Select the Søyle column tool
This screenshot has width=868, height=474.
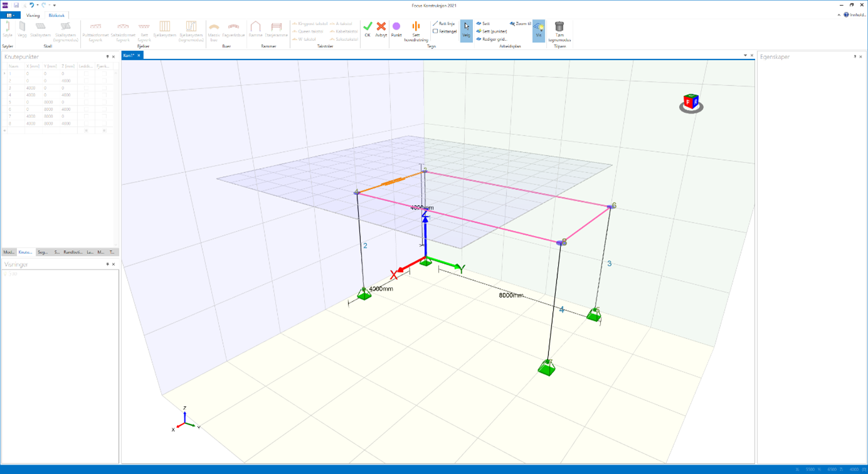(x=8, y=29)
